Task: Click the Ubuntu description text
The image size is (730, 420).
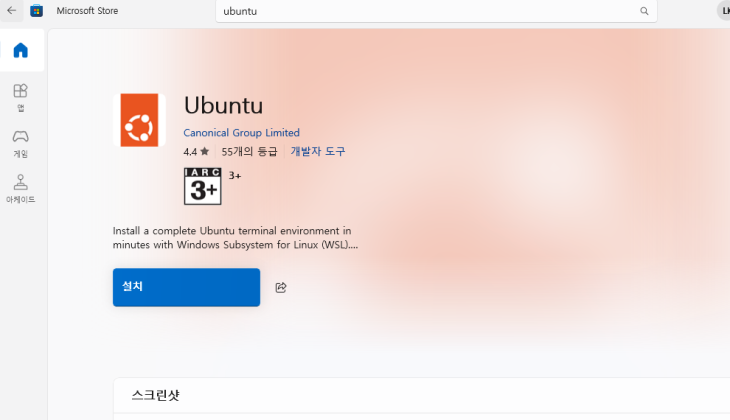Action: point(235,237)
